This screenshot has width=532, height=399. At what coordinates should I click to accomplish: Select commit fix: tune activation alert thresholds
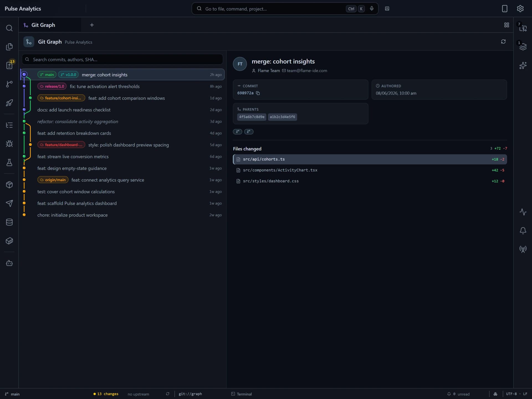tap(122, 86)
